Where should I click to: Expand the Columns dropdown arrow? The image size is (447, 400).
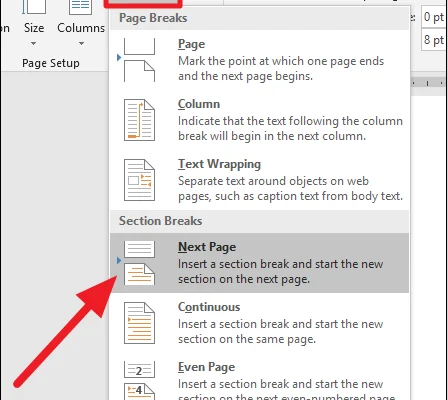coord(81,43)
